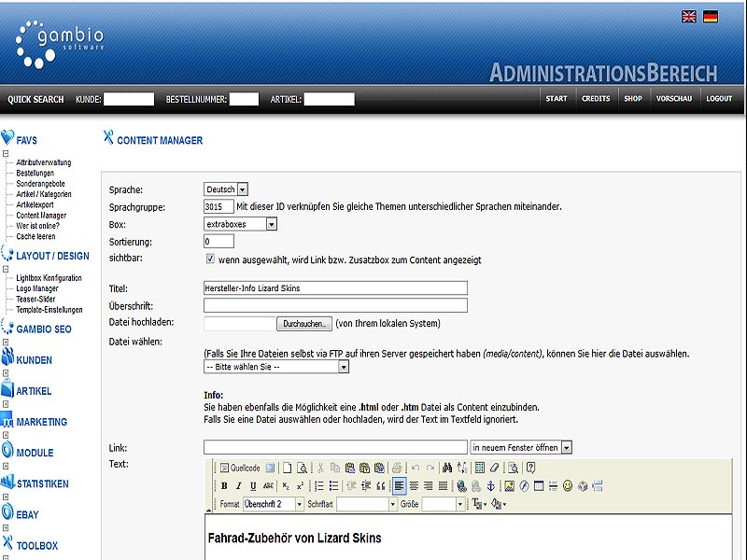Image resolution: width=747 pixels, height=560 pixels.
Task: Click the Print icon in editor toolbar
Action: point(396,468)
